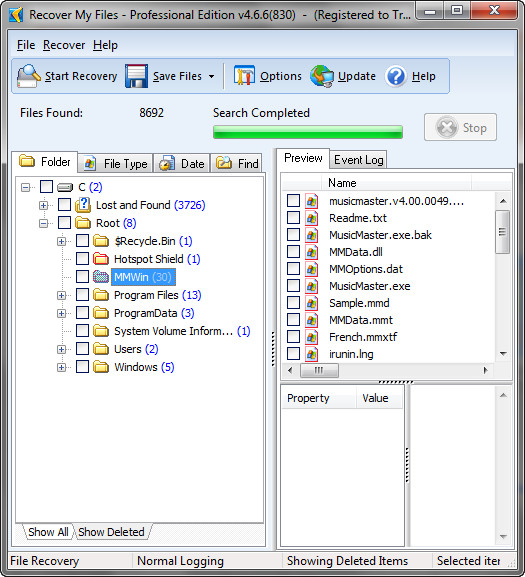Click the blue Help question mark icon
Screen dimensions: 525x577
point(395,76)
